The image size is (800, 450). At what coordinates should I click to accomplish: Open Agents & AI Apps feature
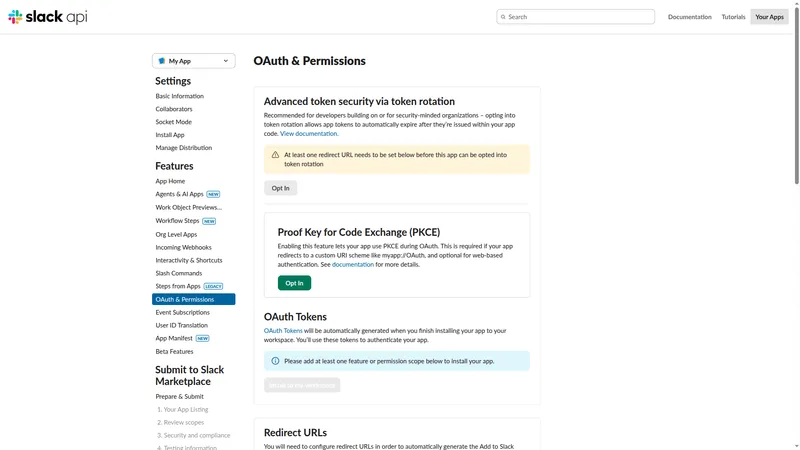[180, 194]
